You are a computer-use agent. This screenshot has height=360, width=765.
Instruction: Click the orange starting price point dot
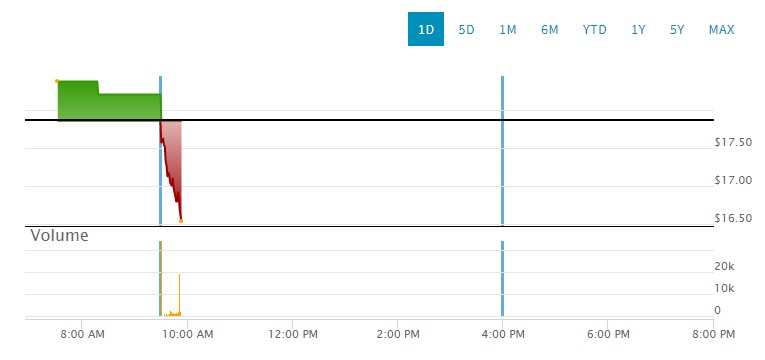[57, 81]
